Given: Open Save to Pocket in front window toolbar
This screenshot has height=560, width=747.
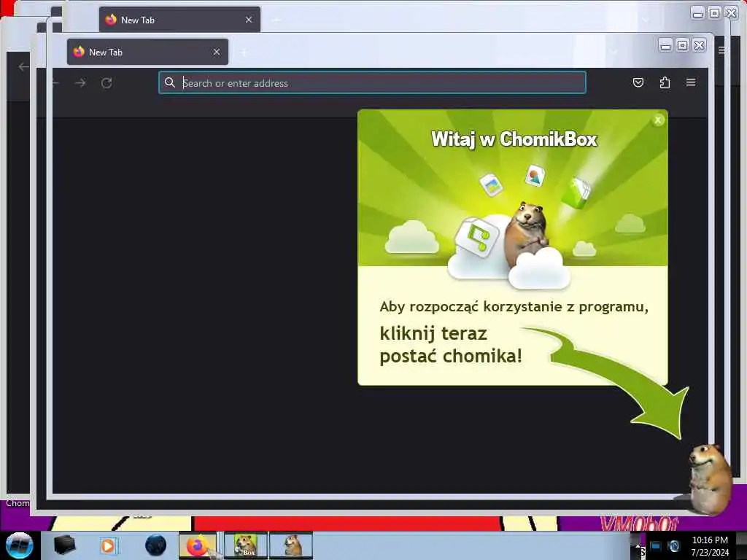Looking at the screenshot, I should [638, 82].
